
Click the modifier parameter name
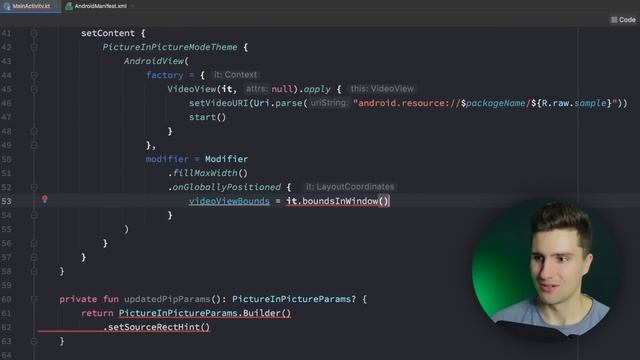tap(167, 159)
